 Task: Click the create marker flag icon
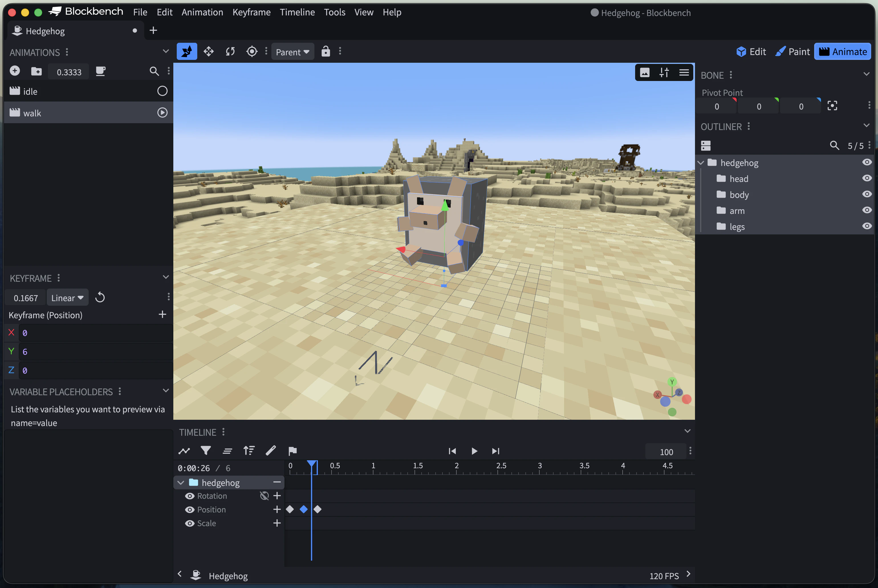tap(292, 451)
